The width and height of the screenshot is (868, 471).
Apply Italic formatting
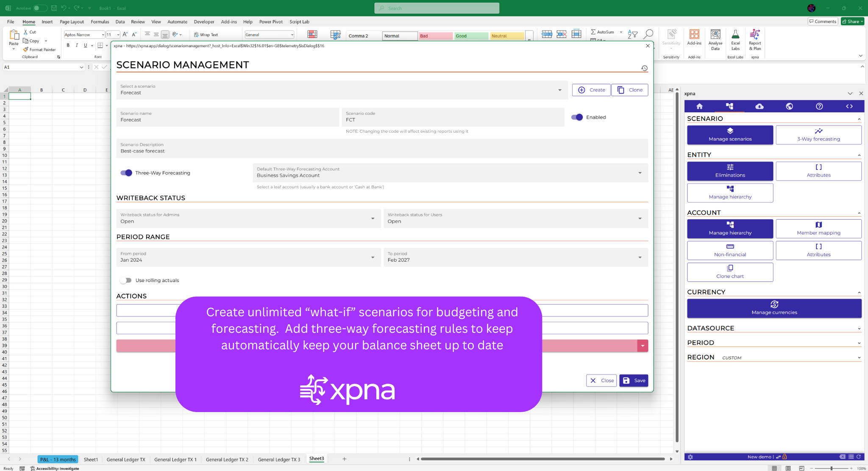tap(77, 45)
